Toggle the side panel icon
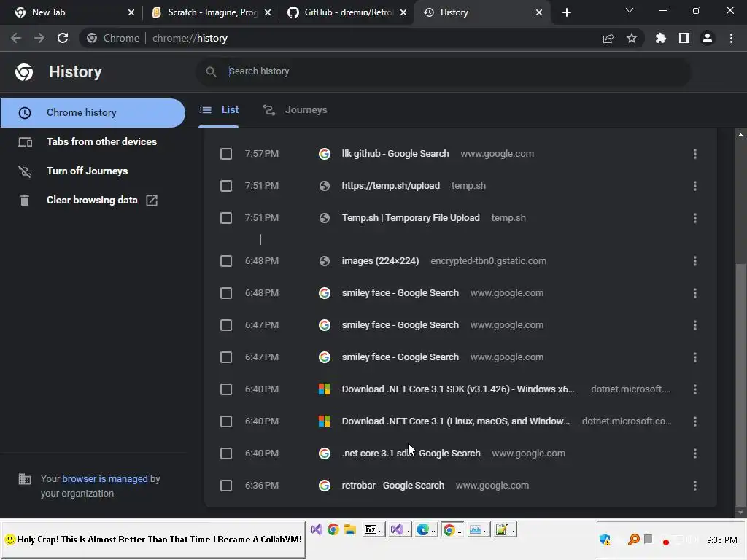Viewport: 747px width, 560px height. 684,38
